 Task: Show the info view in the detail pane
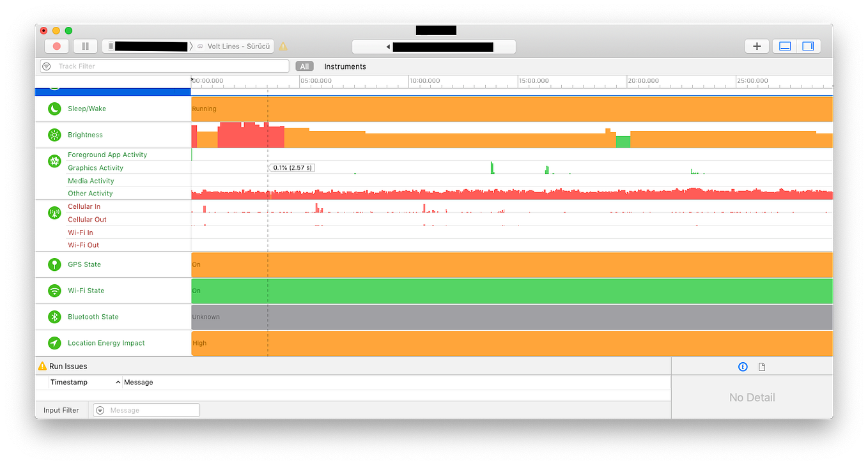coord(743,366)
